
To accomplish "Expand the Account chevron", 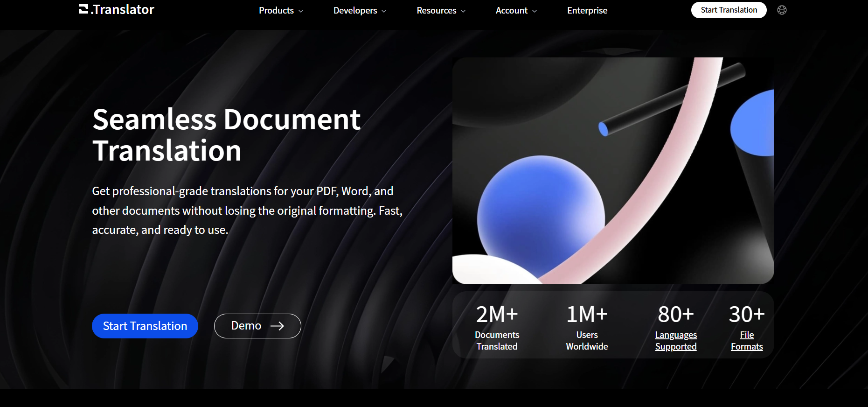I will click(x=535, y=11).
